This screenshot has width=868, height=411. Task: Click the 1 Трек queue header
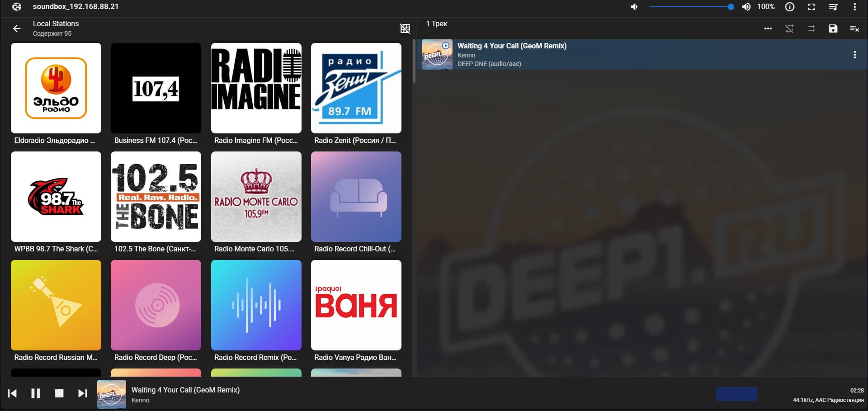tap(436, 24)
